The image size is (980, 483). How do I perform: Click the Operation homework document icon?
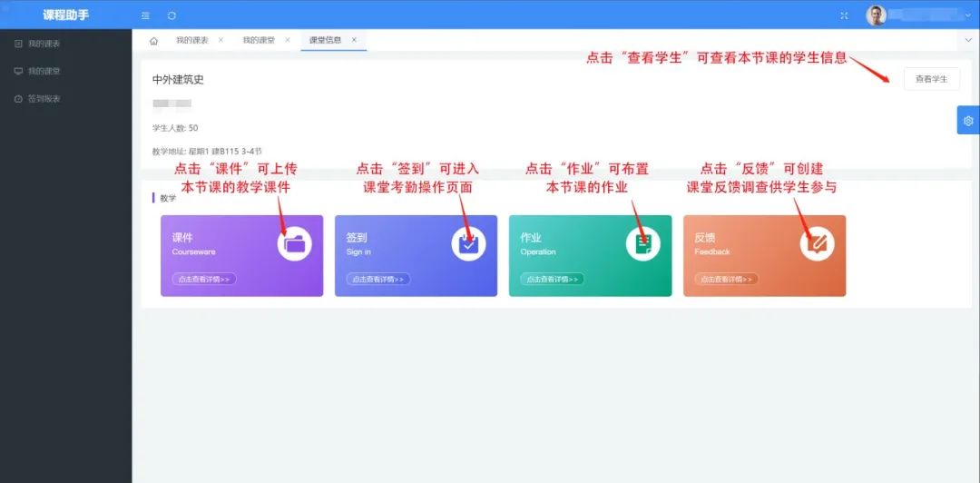[x=643, y=243]
